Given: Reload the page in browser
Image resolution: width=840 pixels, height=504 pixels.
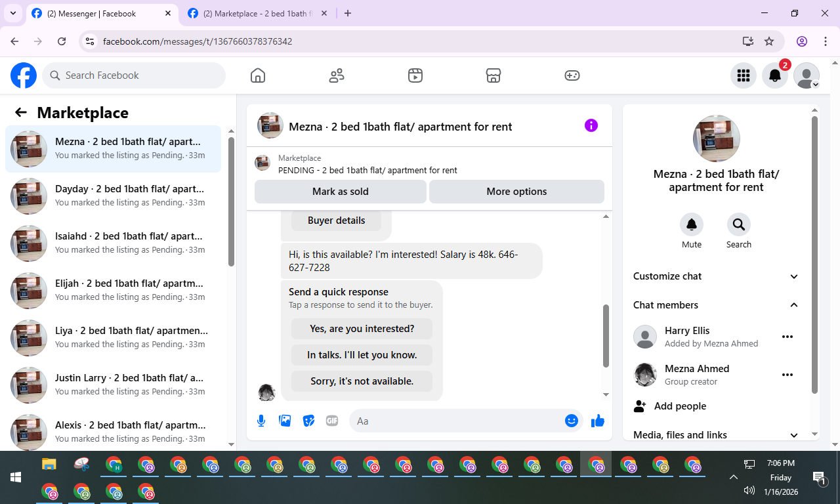Looking at the screenshot, I should tap(62, 41).
